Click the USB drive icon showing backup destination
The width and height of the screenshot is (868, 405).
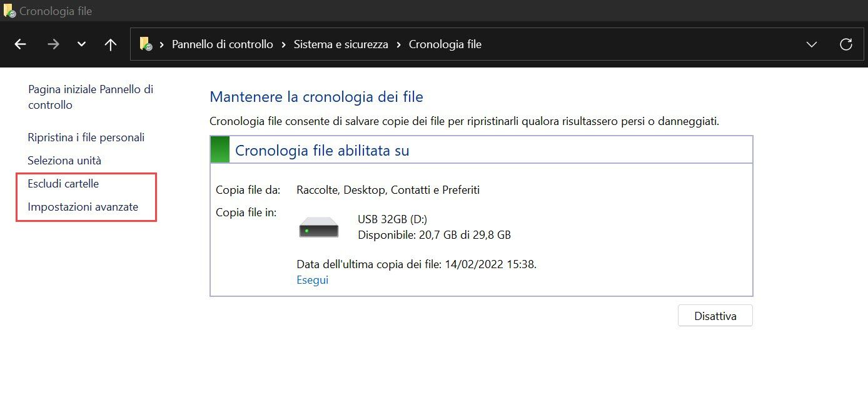tap(318, 226)
